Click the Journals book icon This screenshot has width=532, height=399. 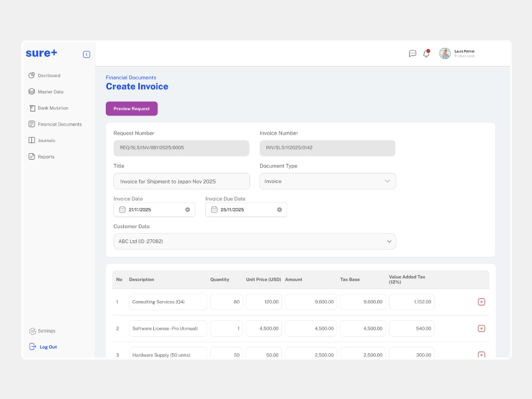pos(31,140)
